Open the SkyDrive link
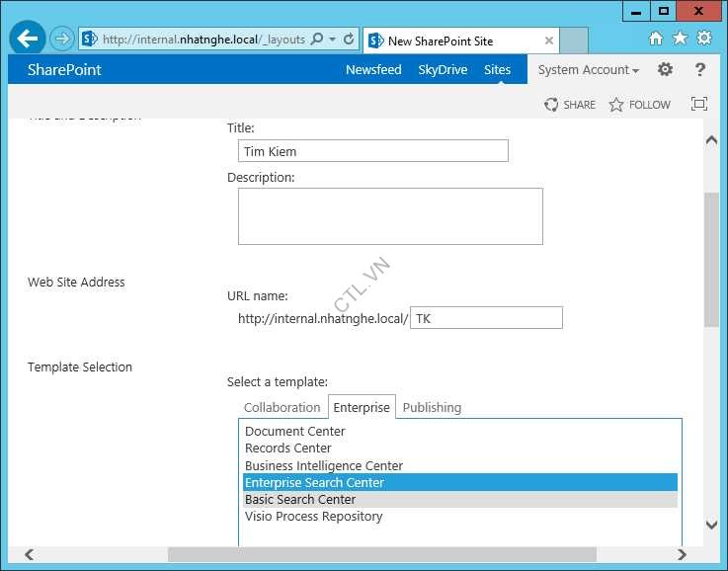The image size is (728, 571). (443, 69)
